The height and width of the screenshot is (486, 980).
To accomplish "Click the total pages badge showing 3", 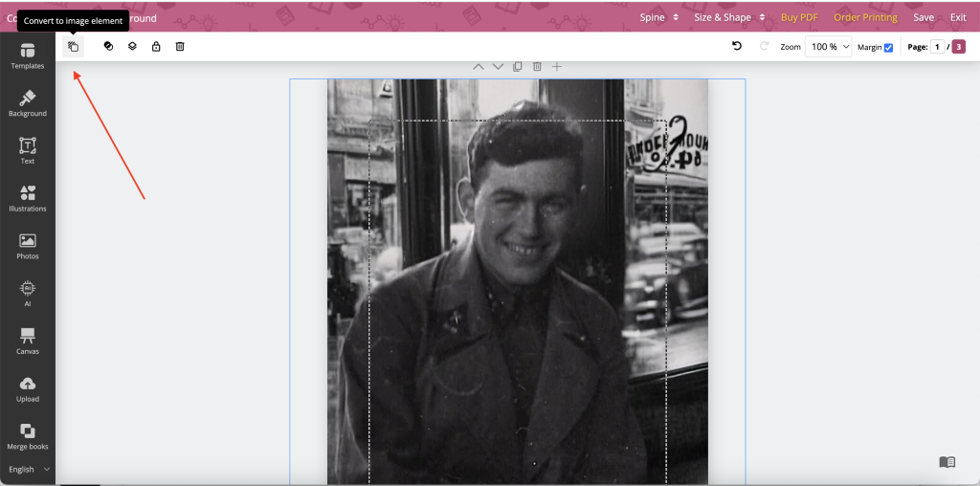I will pos(958,47).
